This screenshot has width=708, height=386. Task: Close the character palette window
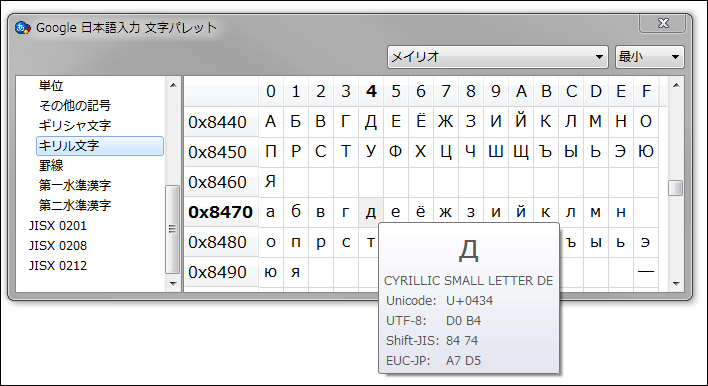(662, 23)
